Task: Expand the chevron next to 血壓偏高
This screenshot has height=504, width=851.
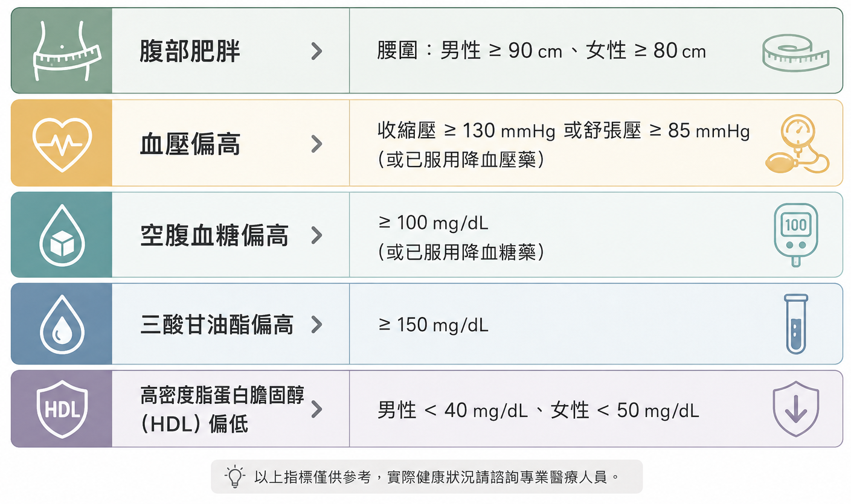Action: tap(316, 144)
